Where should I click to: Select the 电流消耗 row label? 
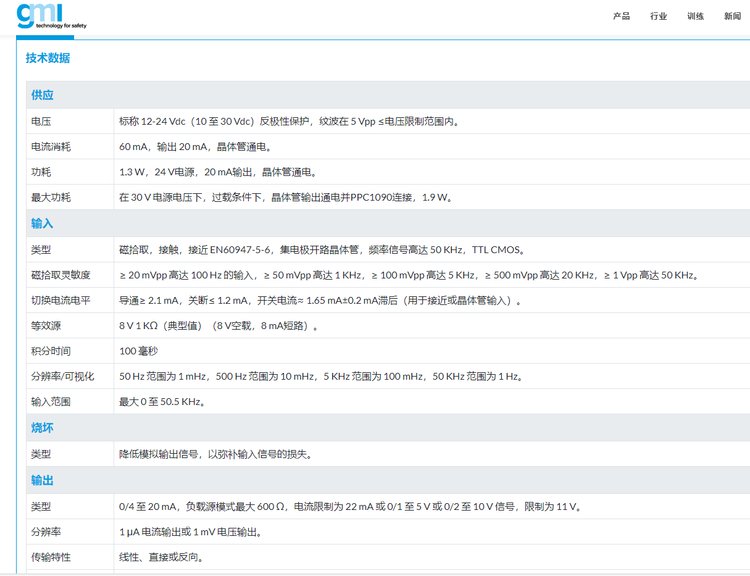(x=51, y=147)
